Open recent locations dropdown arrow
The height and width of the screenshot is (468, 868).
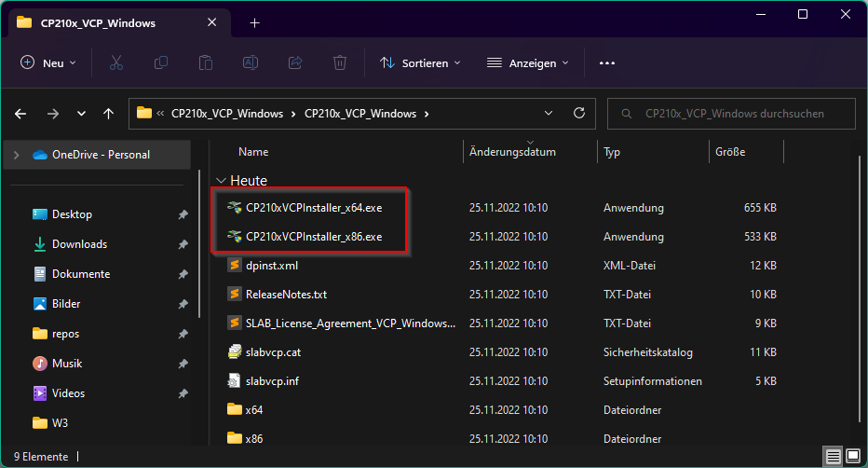(x=81, y=114)
